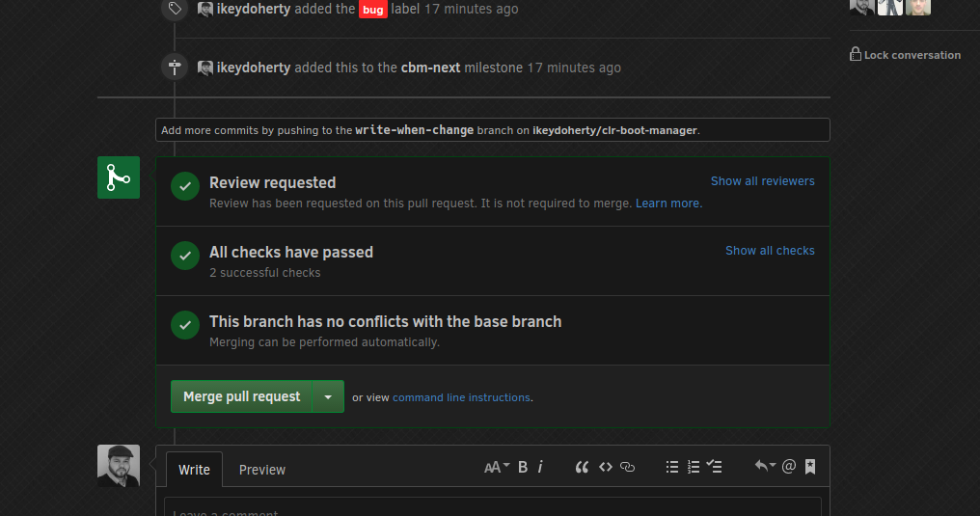Click the red bug label
This screenshot has width=980, height=516.
coord(373,10)
